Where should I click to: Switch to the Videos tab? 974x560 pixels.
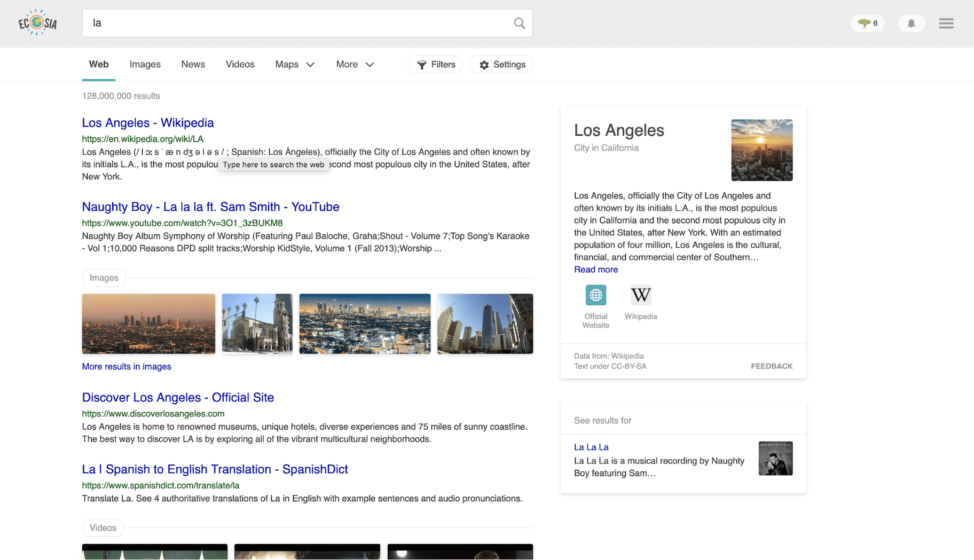240,64
